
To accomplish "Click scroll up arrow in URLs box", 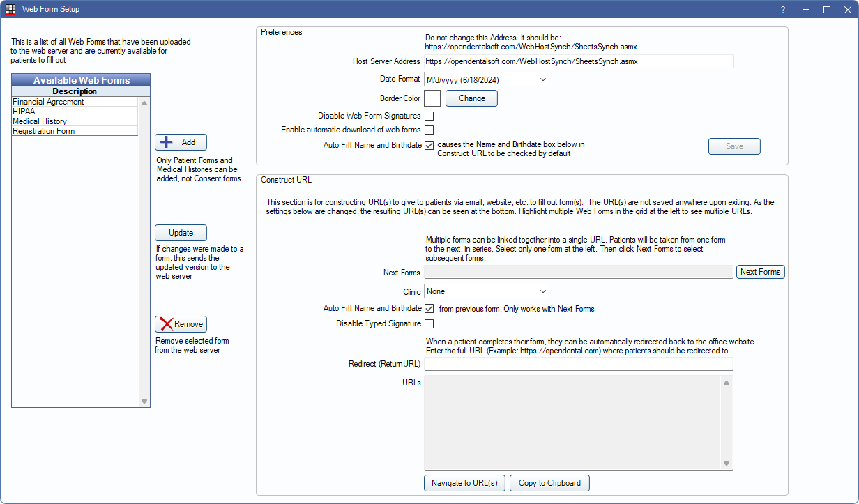I will coord(727,383).
